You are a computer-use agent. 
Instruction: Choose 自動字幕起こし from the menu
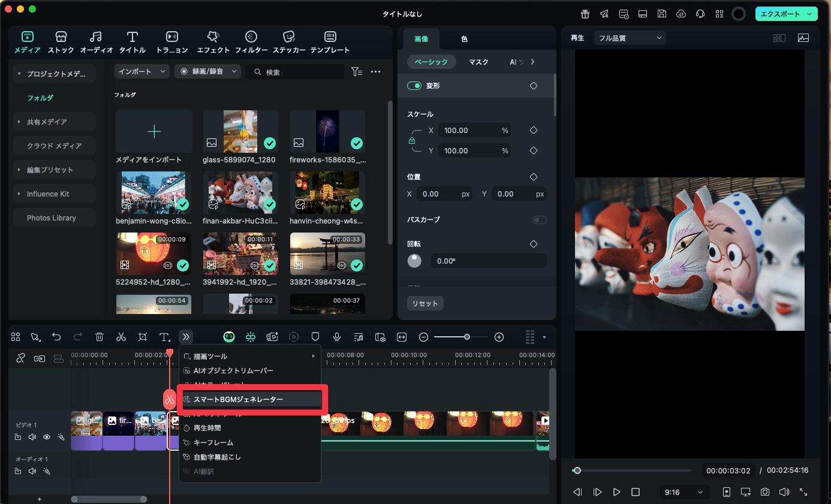click(x=250, y=457)
